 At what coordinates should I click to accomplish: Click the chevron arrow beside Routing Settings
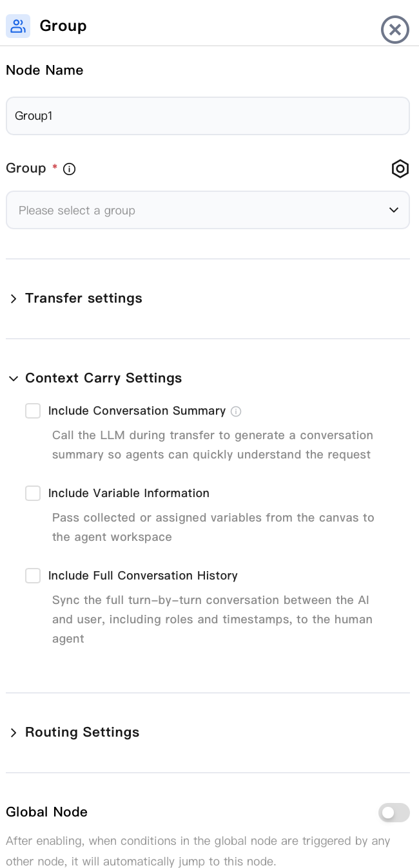tap(14, 733)
